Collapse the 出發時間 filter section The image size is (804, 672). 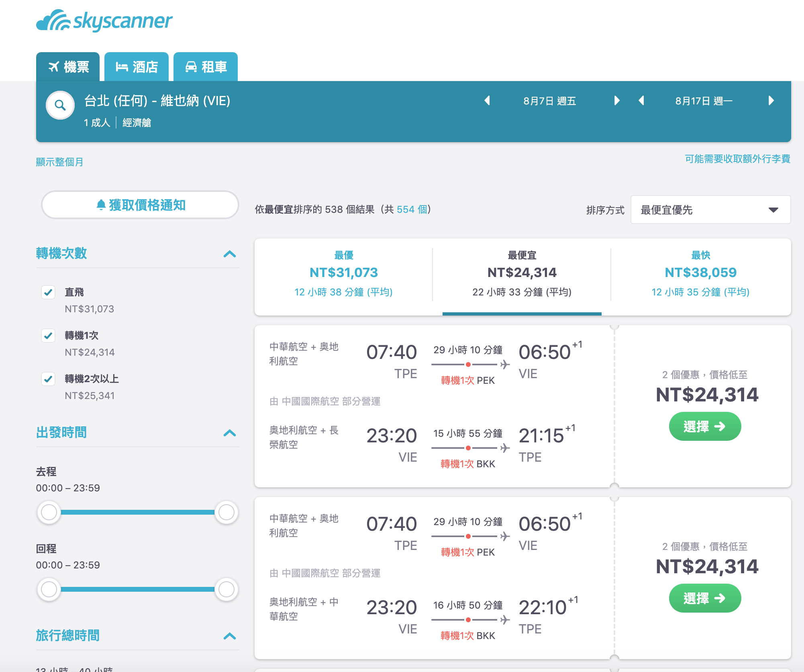point(229,433)
